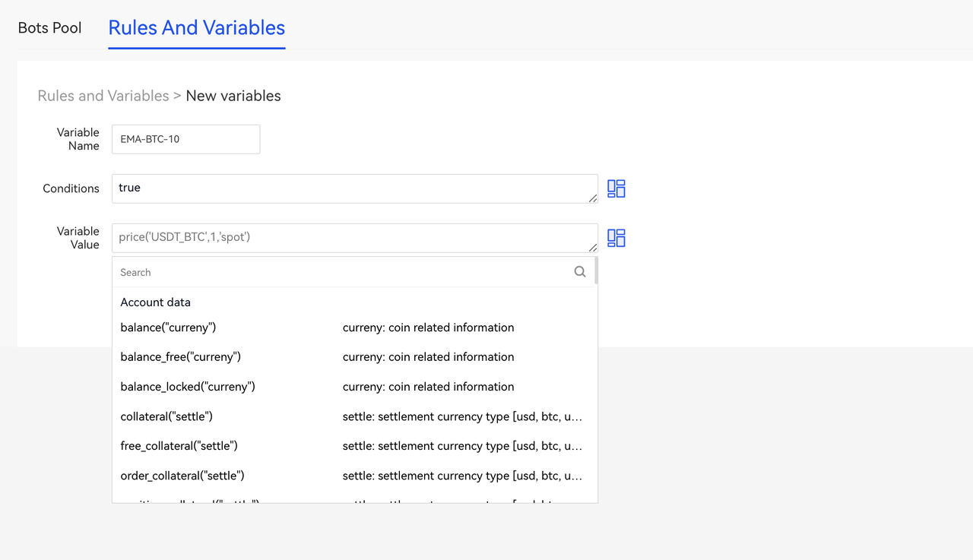
Task: Insert free_collateral("settle") function
Action: click(179, 446)
